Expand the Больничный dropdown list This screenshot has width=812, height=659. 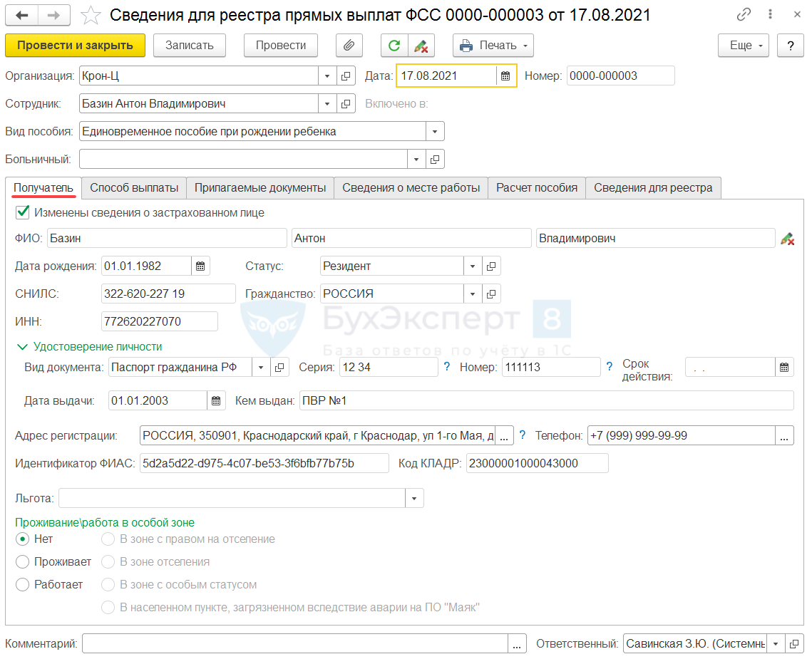pyautogui.click(x=416, y=160)
